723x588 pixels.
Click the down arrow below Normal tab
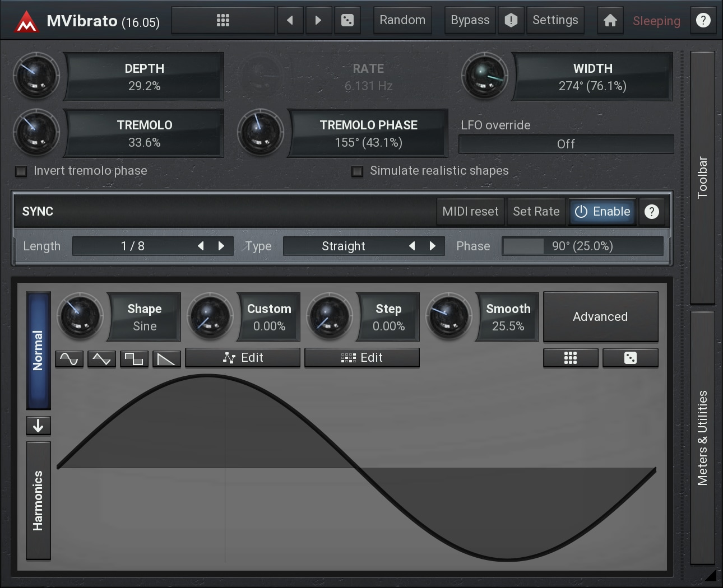tap(38, 426)
